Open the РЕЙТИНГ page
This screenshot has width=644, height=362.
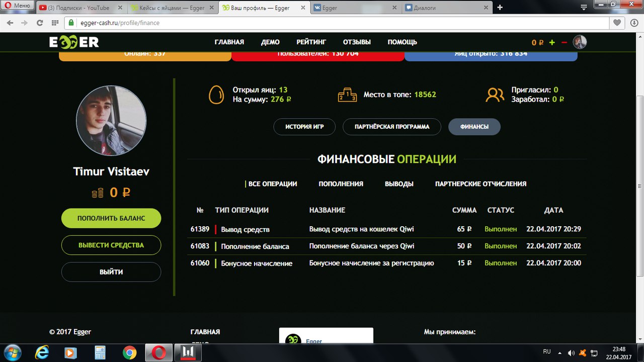[x=311, y=42]
